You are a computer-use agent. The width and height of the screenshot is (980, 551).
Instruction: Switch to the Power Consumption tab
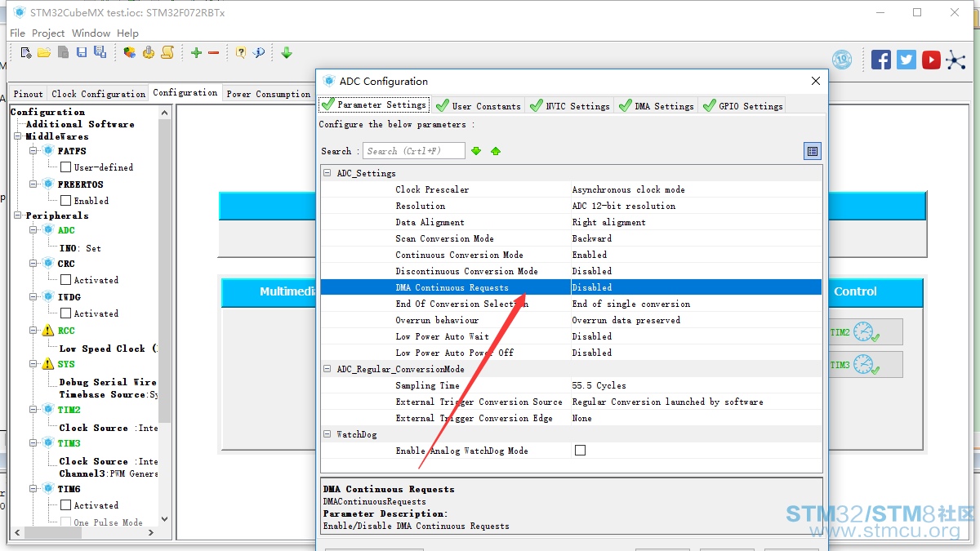269,94
